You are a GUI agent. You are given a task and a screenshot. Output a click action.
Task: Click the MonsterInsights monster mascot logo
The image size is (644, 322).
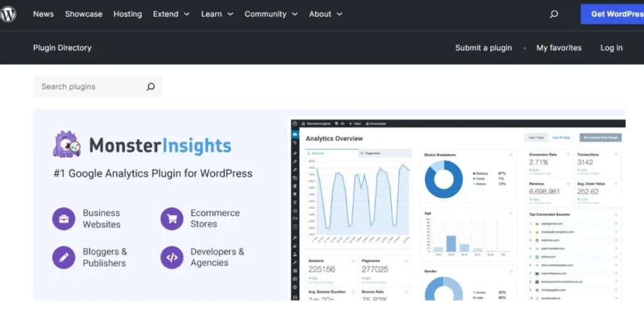pyautogui.click(x=67, y=144)
